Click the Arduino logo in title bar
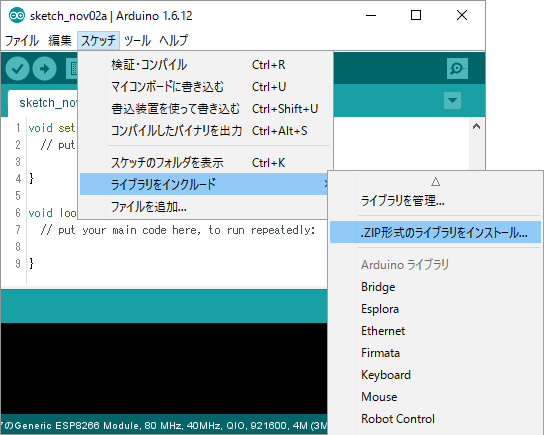The width and height of the screenshot is (544, 435). 17,16
